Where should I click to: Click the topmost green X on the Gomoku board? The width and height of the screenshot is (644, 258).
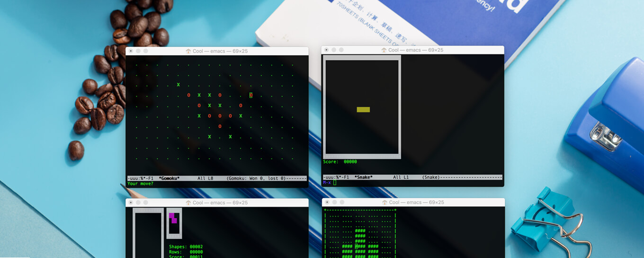pyautogui.click(x=179, y=85)
